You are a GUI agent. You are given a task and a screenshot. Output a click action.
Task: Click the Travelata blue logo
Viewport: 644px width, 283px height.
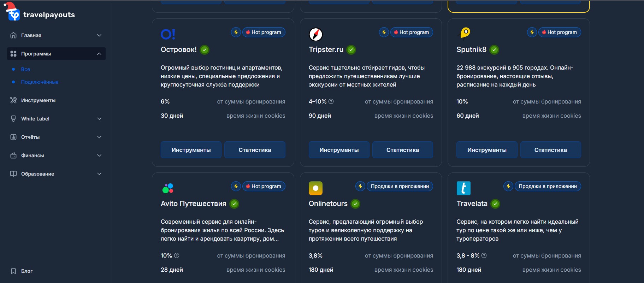[463, 188]
